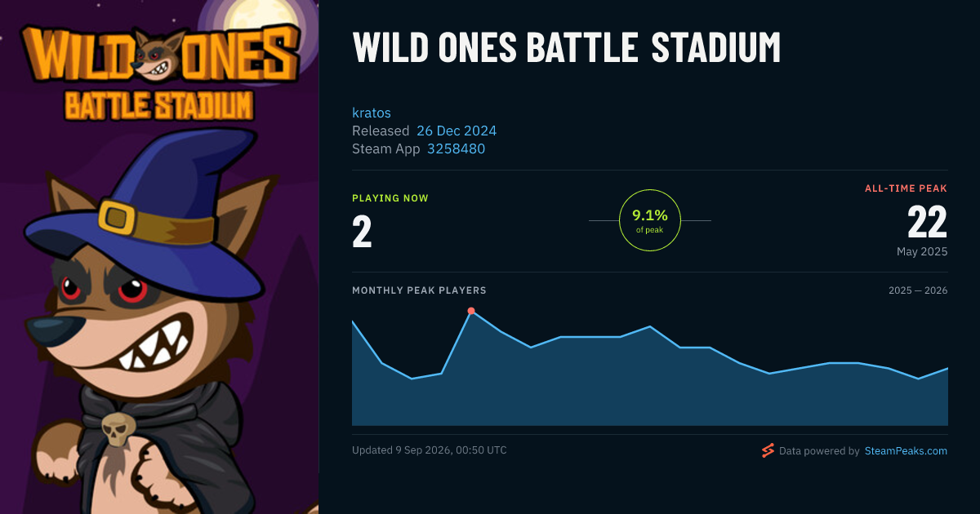Click the skull clasp on the cloak
The image size is (980, 514).
117,428
